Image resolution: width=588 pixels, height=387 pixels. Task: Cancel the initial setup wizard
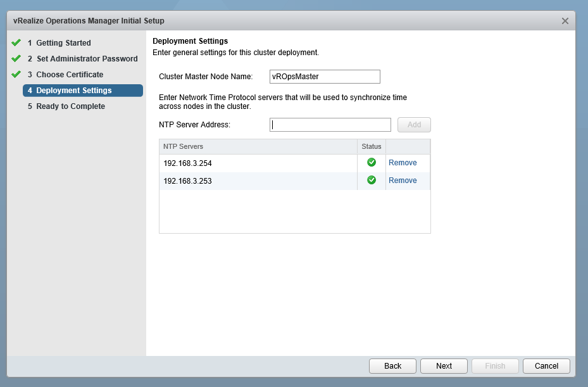[546, 366]
